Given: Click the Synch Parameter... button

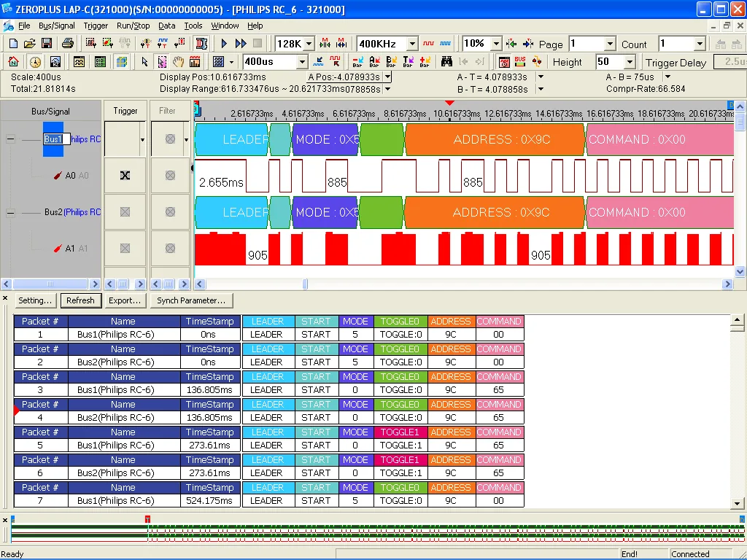Looking at the screenshot, I should [x=191, y=300].
